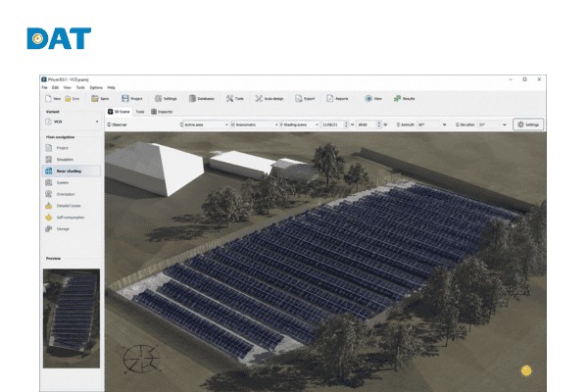Click the date field stepper arrows

tap(346, 124)
